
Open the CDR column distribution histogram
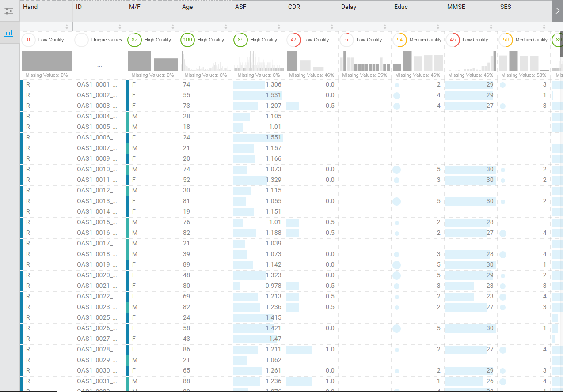click(x=312, y=61)
